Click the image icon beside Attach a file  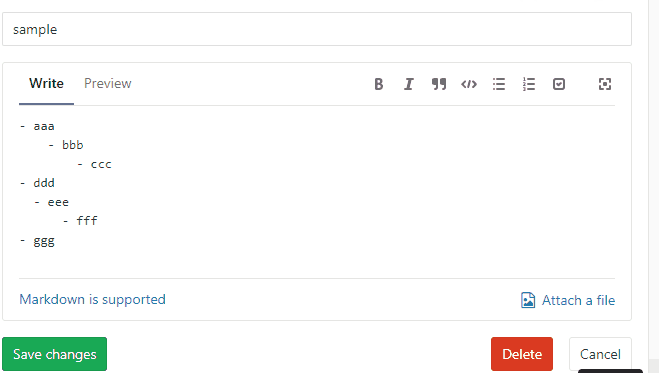(x=528, y=300)
